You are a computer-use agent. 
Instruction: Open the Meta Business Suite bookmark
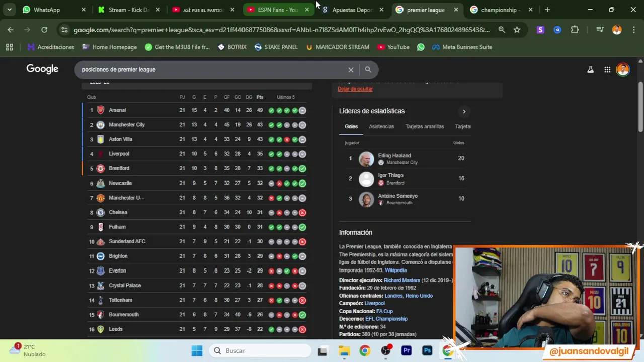tap(462, 47)
